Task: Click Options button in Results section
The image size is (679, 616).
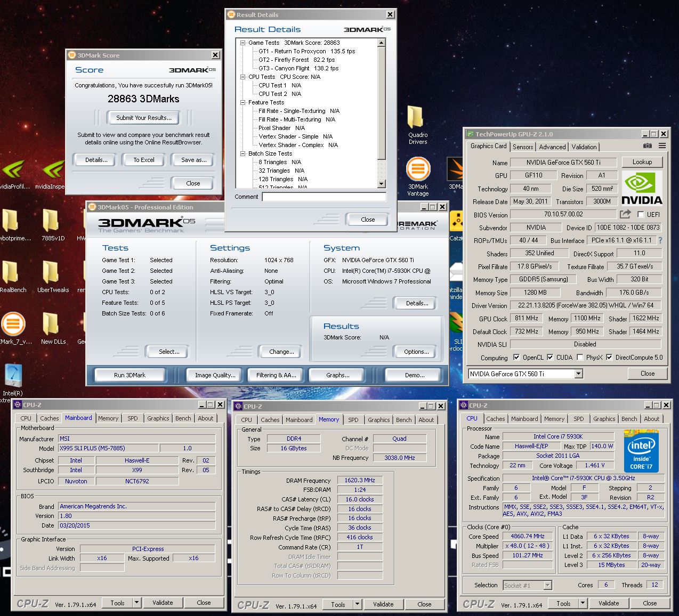Action: 416,352
